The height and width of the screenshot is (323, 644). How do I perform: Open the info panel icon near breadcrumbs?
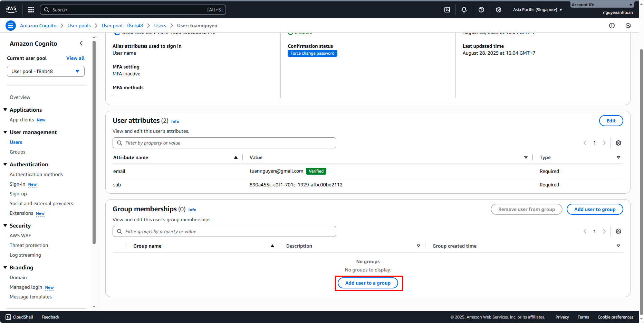pyautogui.click(x=612, y=26)
